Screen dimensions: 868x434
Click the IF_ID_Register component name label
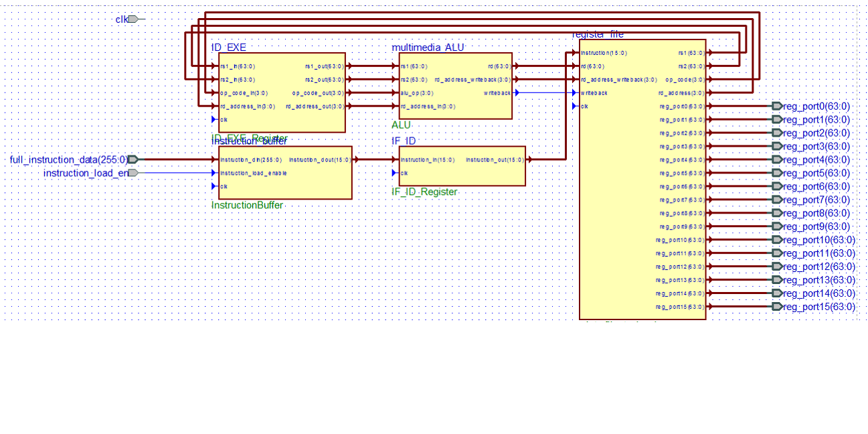tap(424, 192)
